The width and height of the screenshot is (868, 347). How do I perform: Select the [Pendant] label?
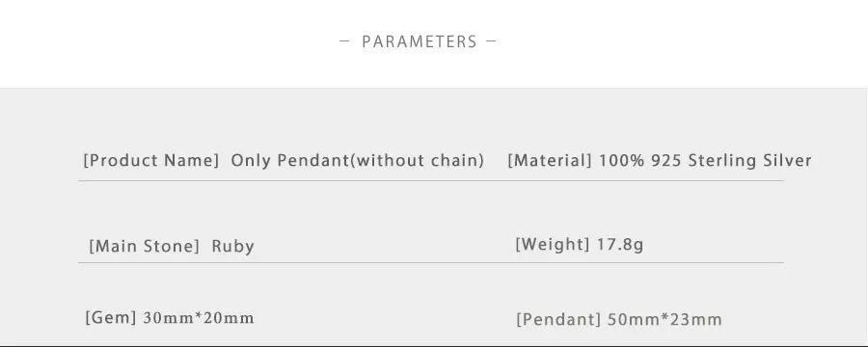coord(558,319)
